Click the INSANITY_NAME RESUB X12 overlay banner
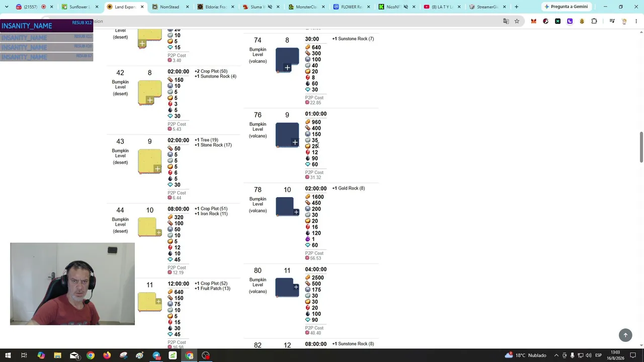The image size is (644, 362). click(46, 25)
